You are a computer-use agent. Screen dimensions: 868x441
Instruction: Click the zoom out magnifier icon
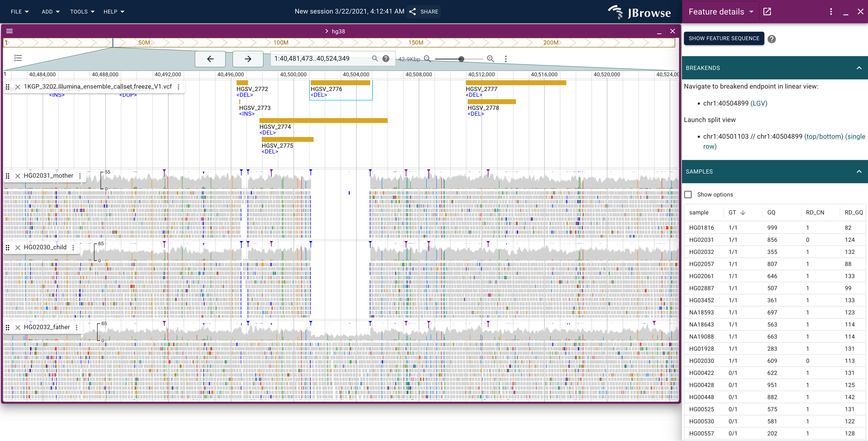(x=427, y=59)
